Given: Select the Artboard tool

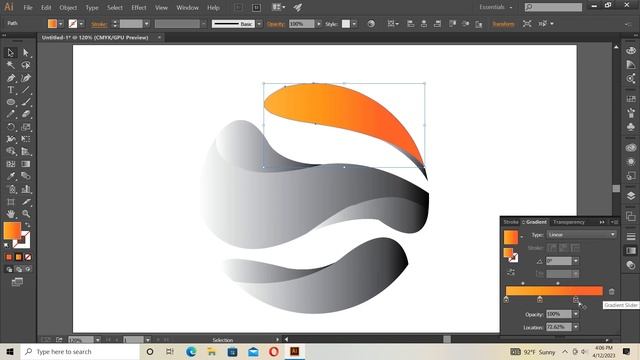Looking at the screenshot, I should [x=11, y=202].
